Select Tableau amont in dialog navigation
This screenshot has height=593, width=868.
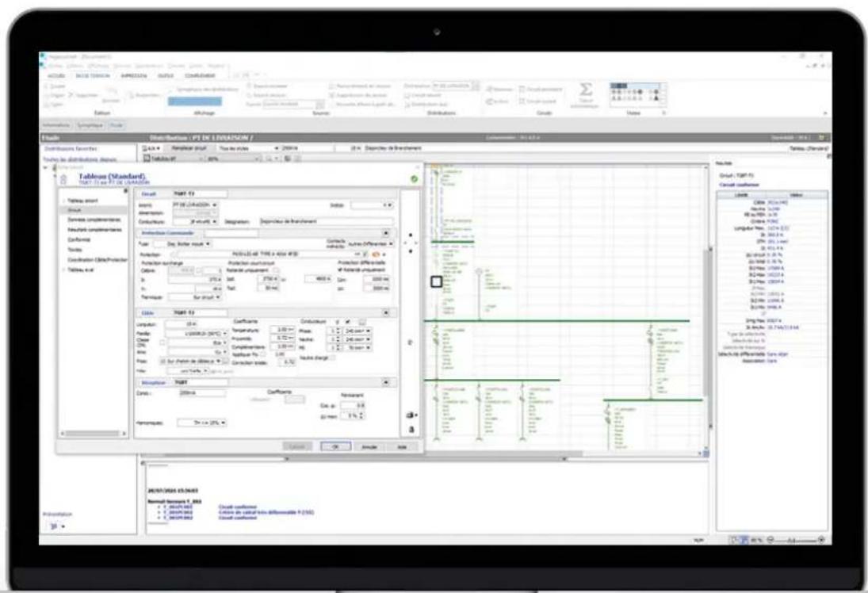[82, 201]
